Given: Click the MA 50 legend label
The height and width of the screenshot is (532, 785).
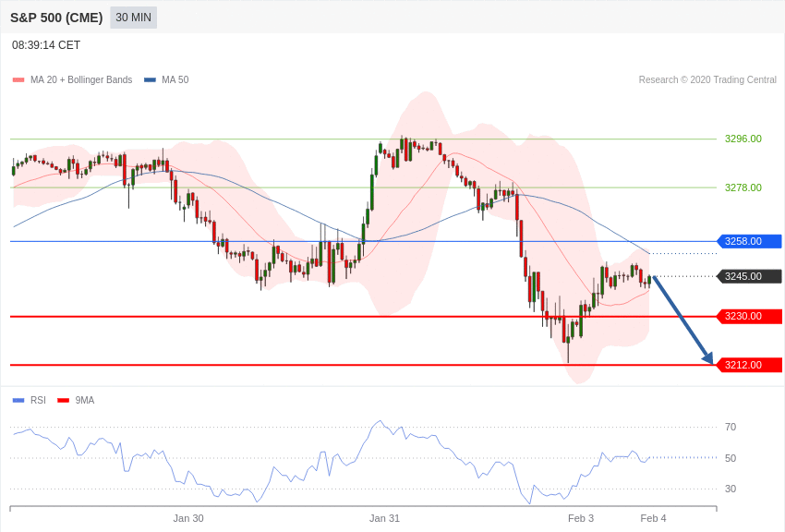Looking at the screenshot, I should [x=175, y=79].
